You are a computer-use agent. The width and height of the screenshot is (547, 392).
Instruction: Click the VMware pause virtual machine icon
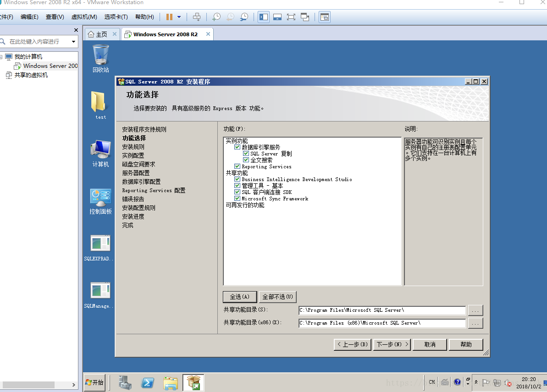tap(169, 17)
